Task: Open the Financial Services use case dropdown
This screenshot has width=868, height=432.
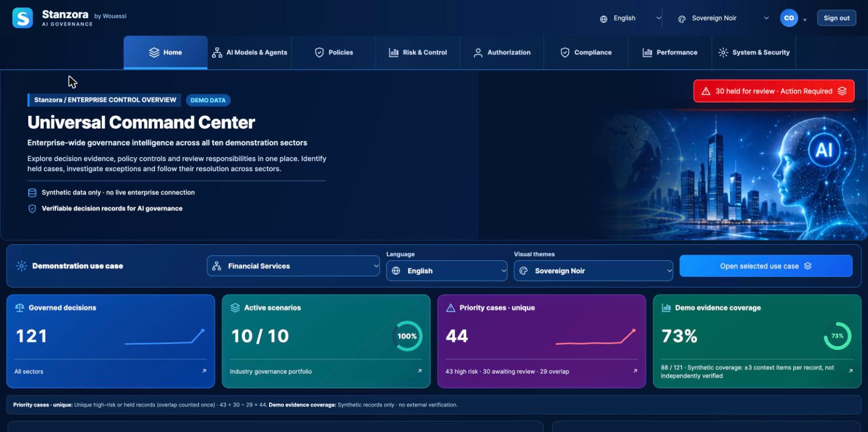Action: (x=293, y=266)
